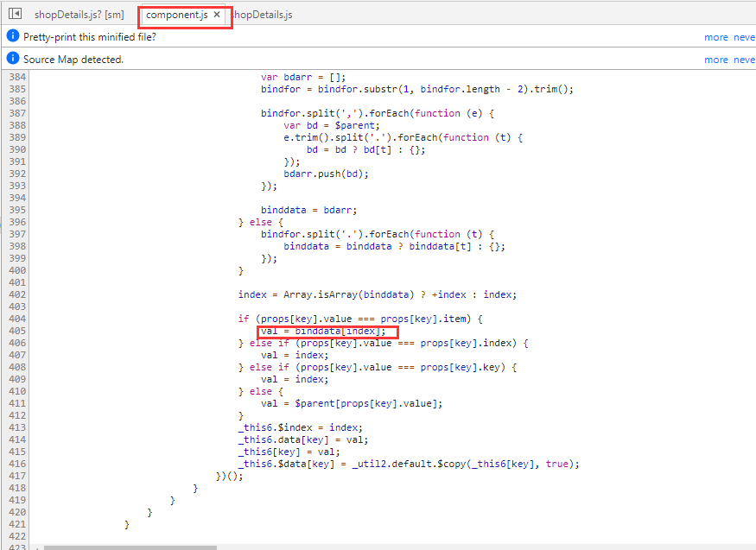Click 'val = binddata[index];' code line

[323, 331]
